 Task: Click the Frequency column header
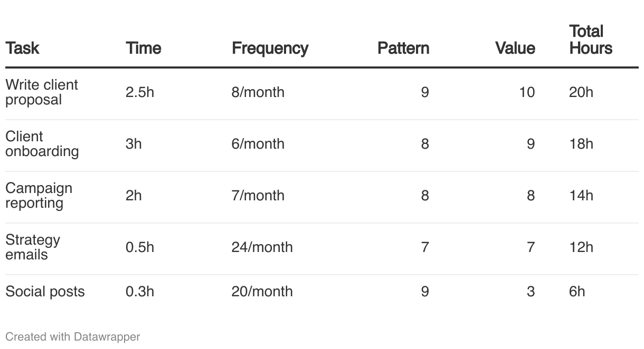pyautogui.click(x=270, y=48)
